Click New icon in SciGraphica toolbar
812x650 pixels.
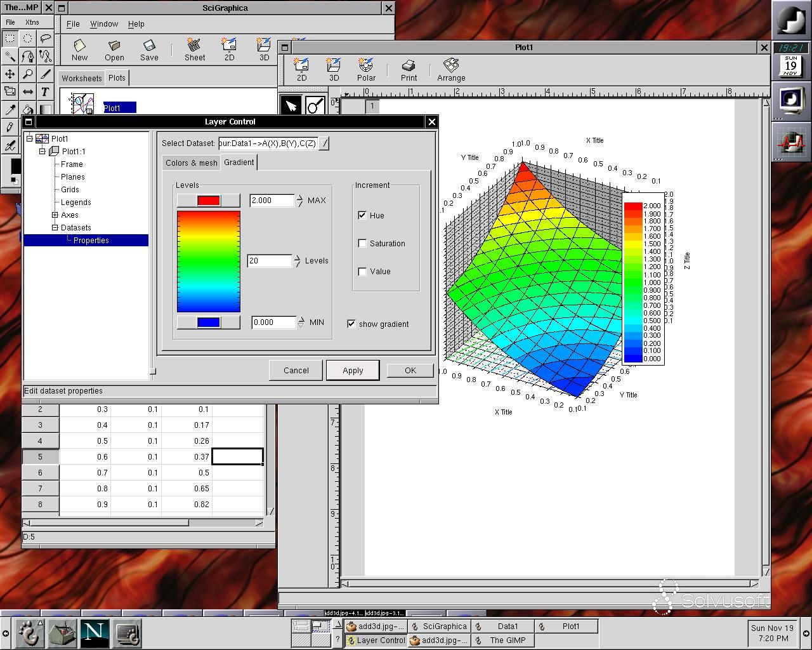[79, 50]
